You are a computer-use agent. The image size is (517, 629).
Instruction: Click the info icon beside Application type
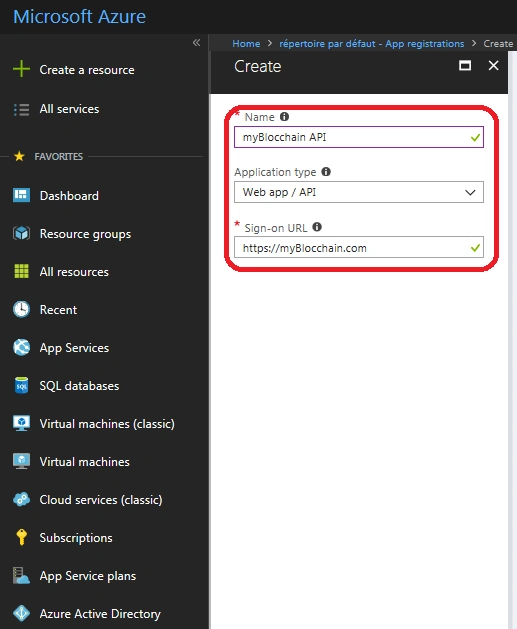pyautogui.click(x=326, y=172)
